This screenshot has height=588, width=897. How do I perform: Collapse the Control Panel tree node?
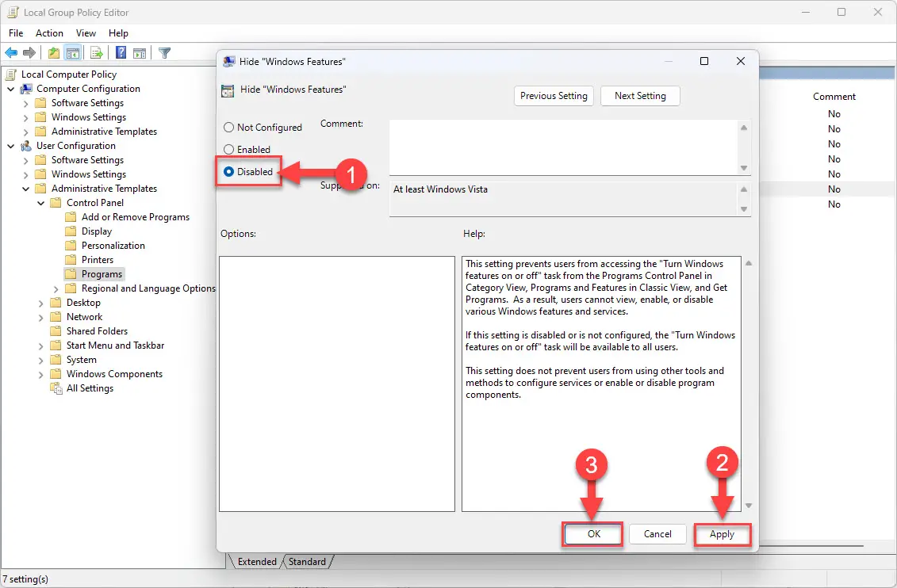pyautogui.click(x=41, y=202)
